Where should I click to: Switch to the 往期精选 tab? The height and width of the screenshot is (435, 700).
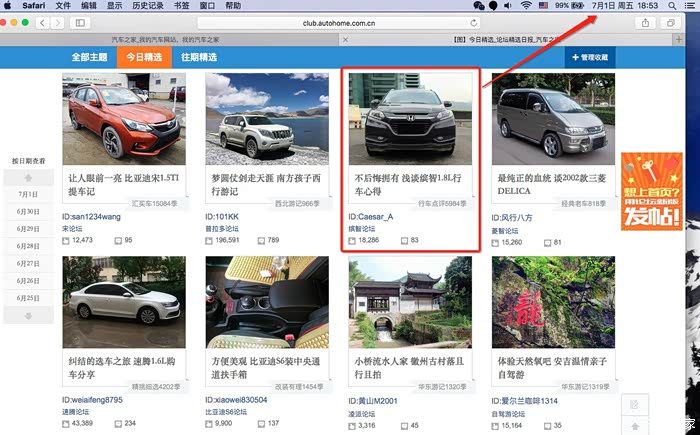pyautogui.click(x=199, y=57)
